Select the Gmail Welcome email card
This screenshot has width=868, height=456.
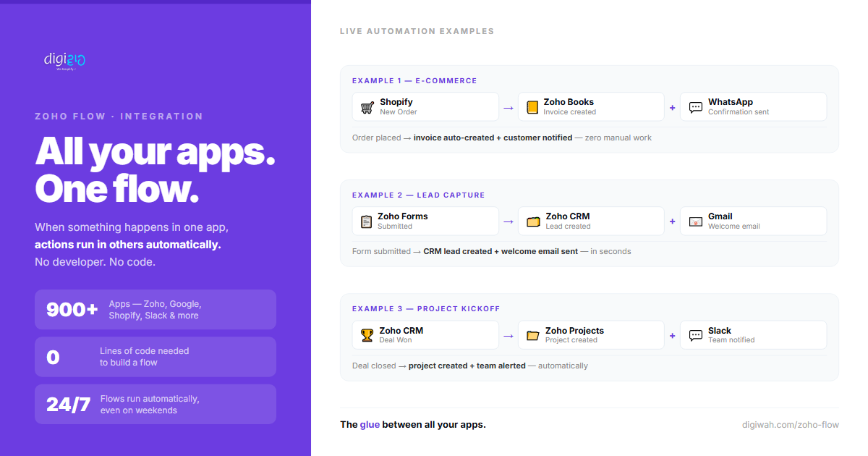[754, 221]
